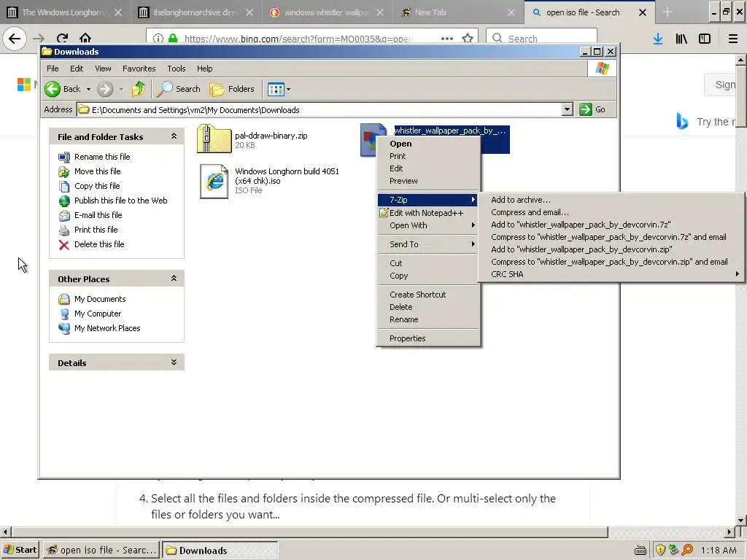Screen dimensions: 747x560
Task: Open the Tools menu
Action: 177,69
